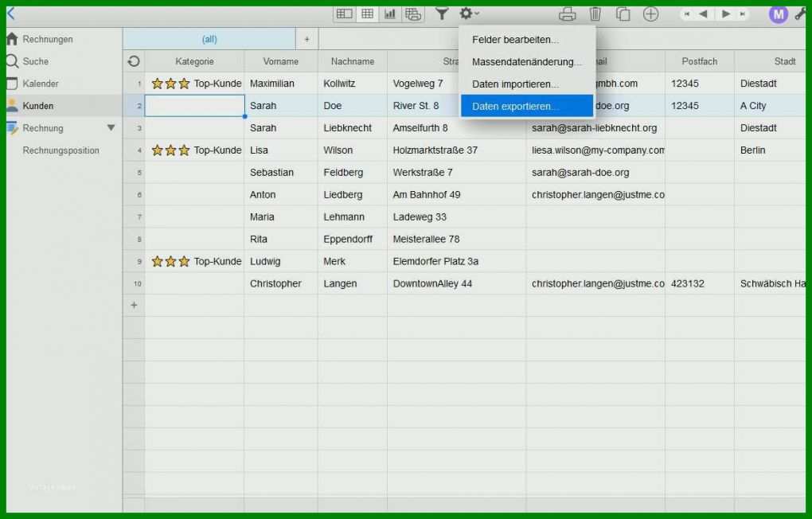Screen dimensions: 812x519
Task: Go to the next record arrow
Action: 726,14
